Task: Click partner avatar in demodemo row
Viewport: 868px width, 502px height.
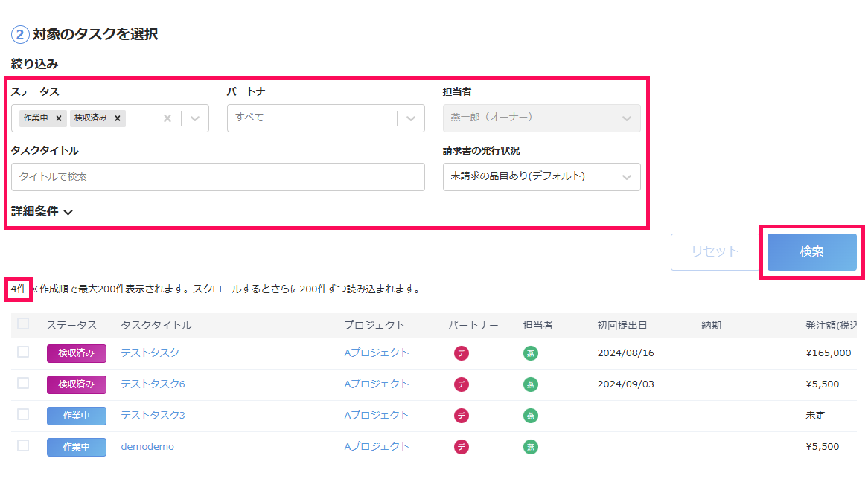Action: click(462, 447)
